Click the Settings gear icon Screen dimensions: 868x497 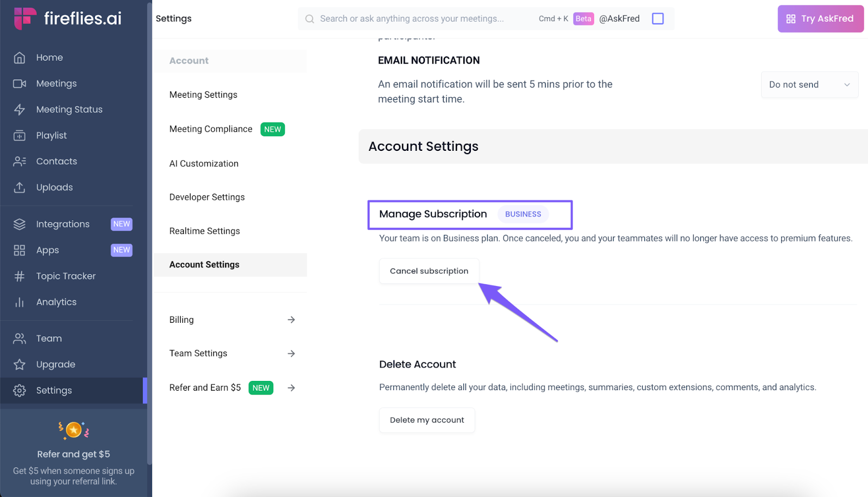click(x=20, y=391)
